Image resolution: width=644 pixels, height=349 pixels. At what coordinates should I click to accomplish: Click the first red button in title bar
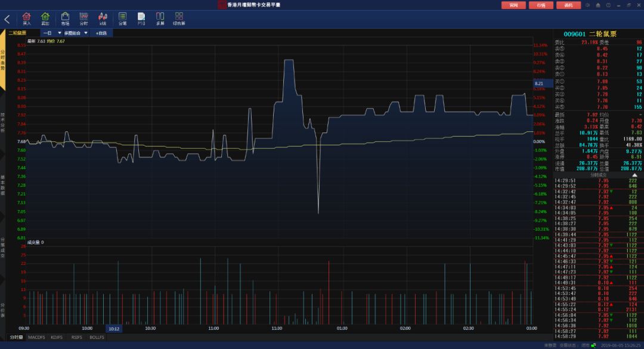pos(513,5)
